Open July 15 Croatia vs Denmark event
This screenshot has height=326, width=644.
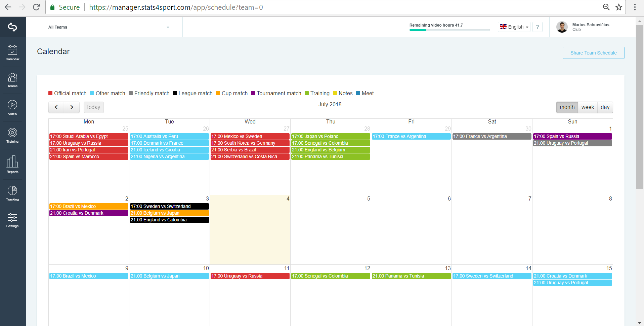point(572,276)
